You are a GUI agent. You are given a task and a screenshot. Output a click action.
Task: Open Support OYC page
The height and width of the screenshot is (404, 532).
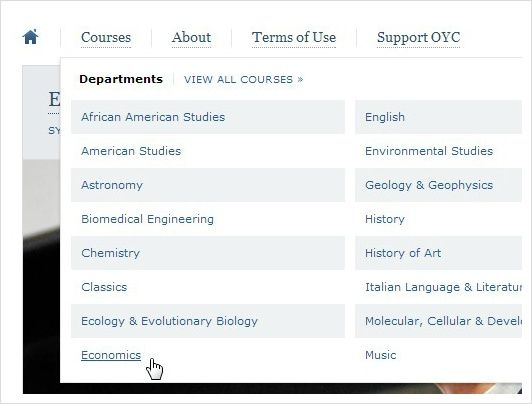[418, 37]
